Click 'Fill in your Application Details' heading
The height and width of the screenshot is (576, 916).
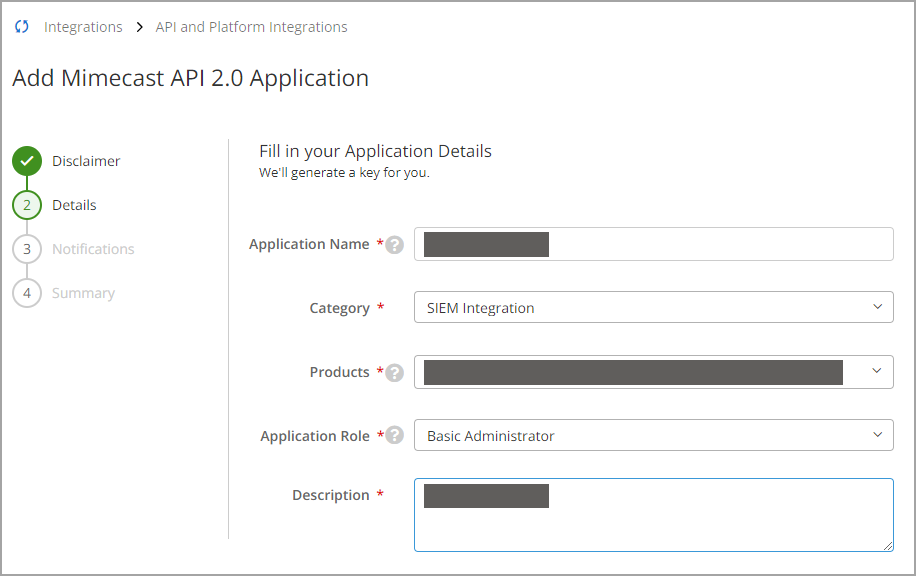pos(375,151)
